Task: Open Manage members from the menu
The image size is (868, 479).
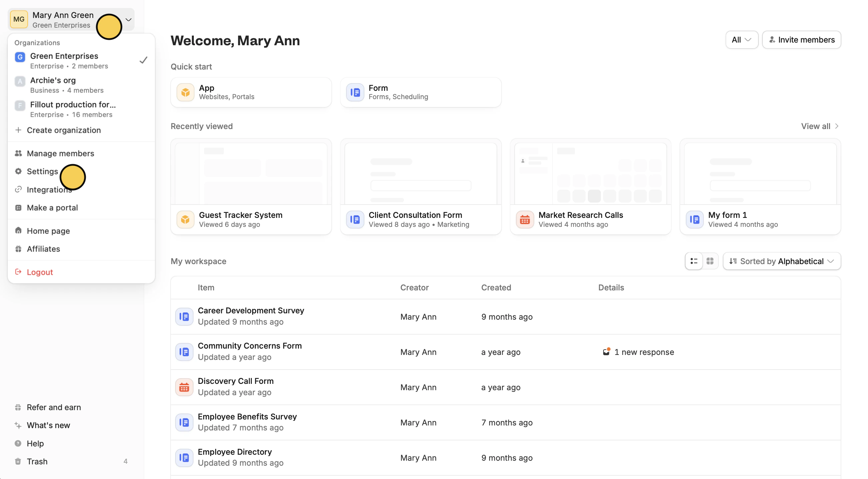Action: (x=60, y=153)
